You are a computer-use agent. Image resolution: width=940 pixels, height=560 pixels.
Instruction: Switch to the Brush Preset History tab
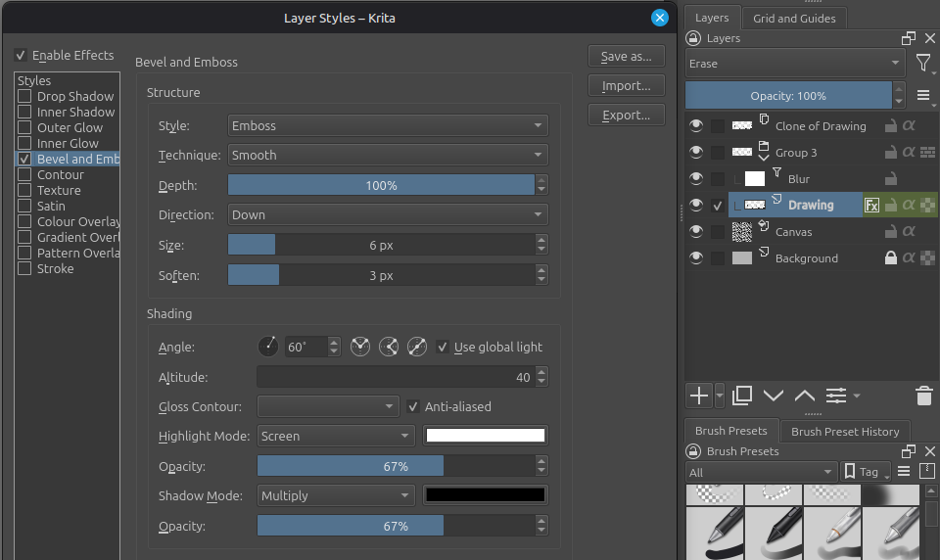[x=845, y=431]
